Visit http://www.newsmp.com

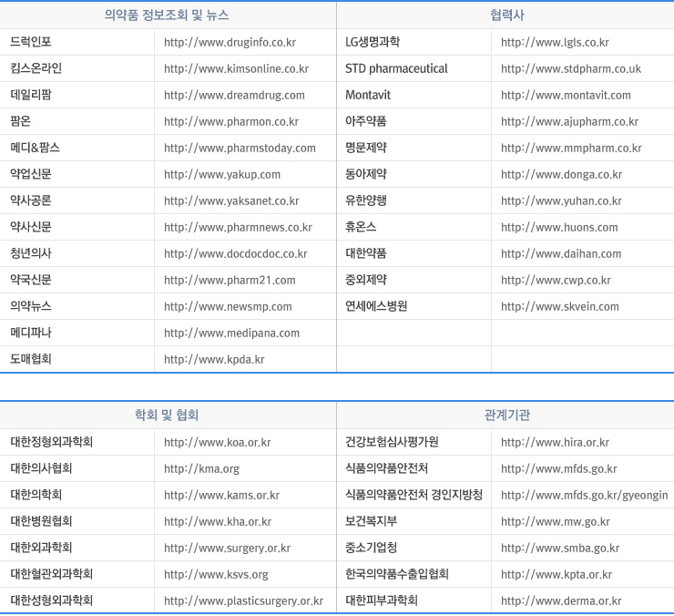pos(228,307)
